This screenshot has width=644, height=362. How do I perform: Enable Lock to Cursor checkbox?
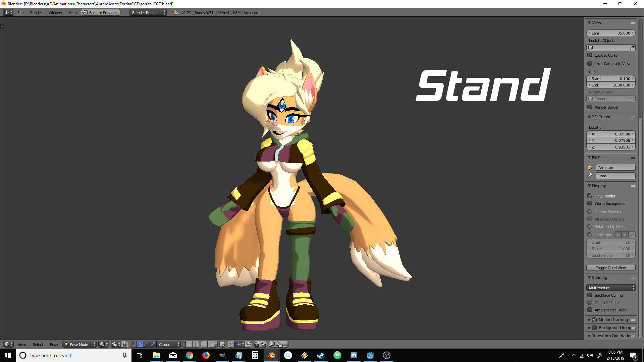[x=590, y=55]
